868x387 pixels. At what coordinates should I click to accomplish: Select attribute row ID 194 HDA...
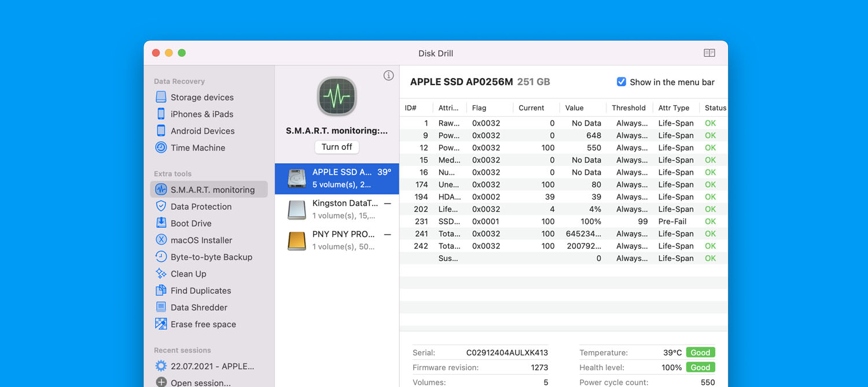click(x=564, y=197)
